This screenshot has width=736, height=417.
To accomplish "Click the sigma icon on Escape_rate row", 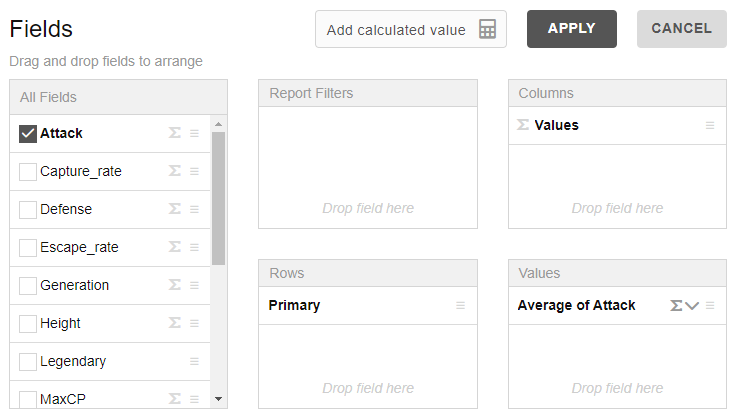I will point(175,247).
